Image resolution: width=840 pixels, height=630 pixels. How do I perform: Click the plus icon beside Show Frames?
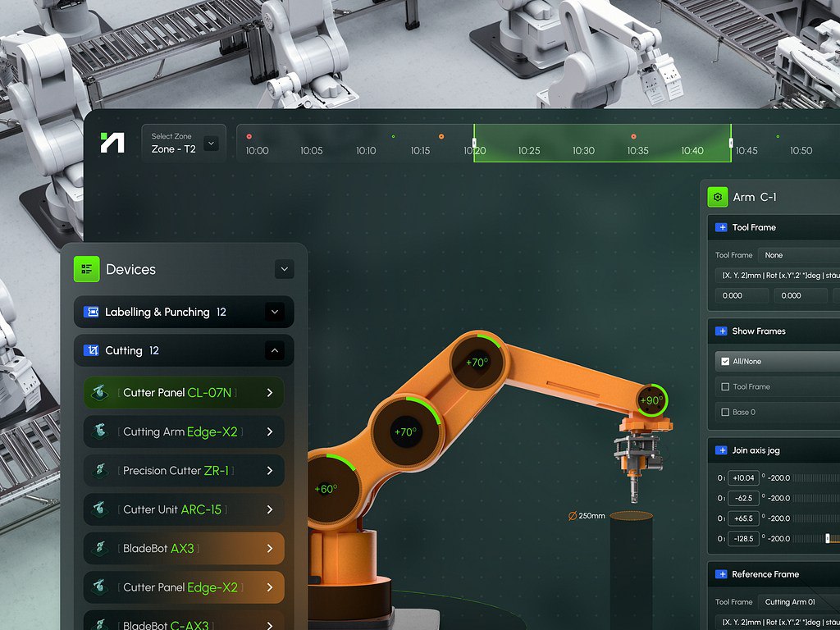click(721, 331)
